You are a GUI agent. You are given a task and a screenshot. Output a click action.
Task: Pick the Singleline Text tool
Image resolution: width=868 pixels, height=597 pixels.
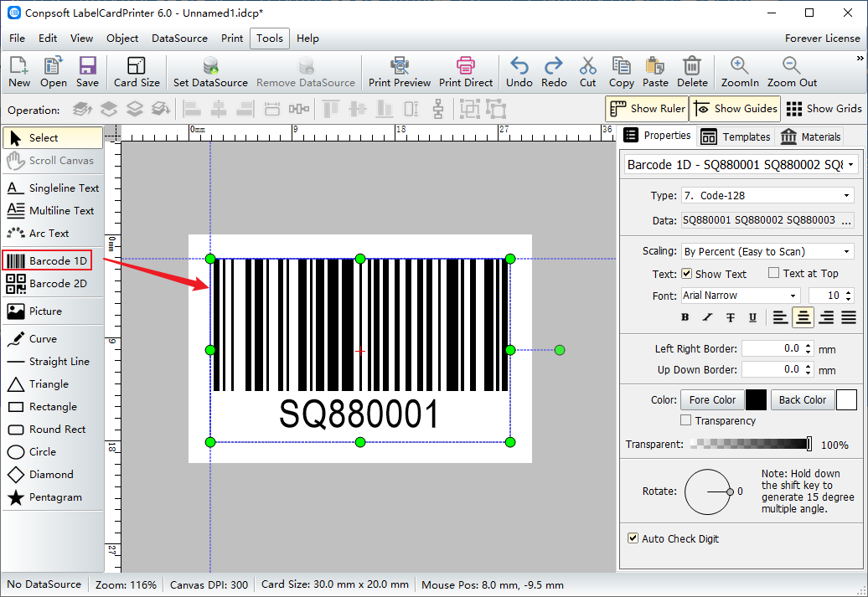pos(53,188)
